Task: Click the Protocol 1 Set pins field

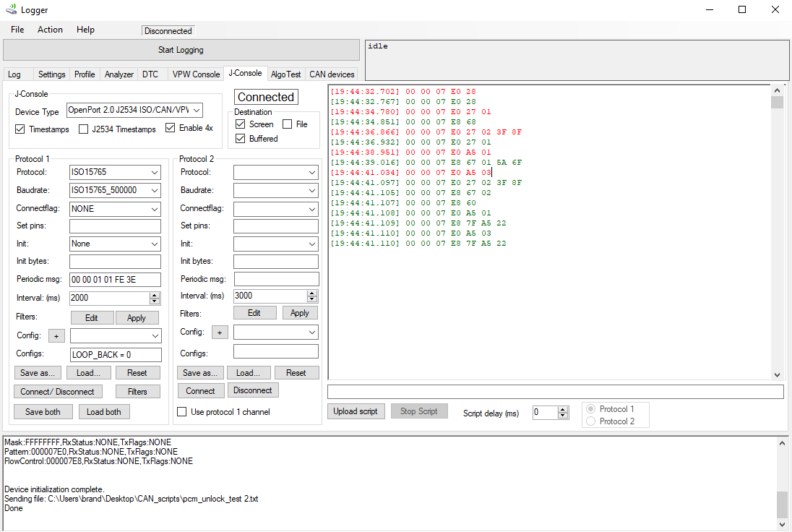Action: (x=115, y=226)
